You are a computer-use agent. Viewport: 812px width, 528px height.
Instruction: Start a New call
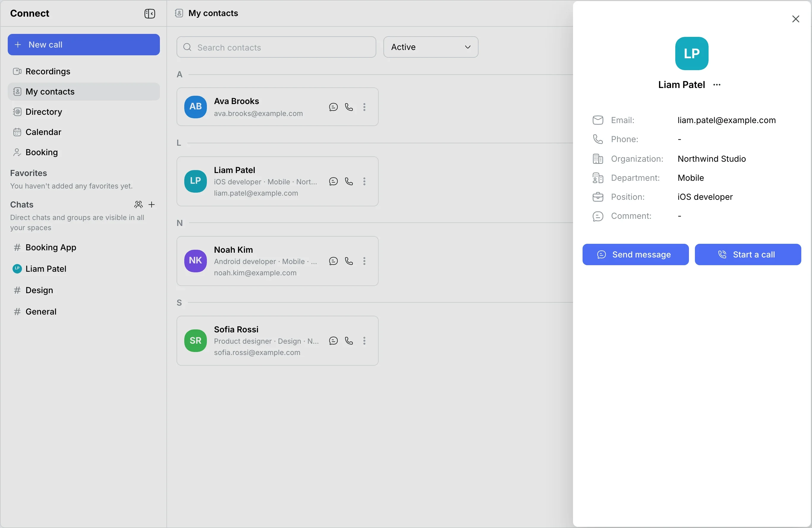(x=84, y=45)
